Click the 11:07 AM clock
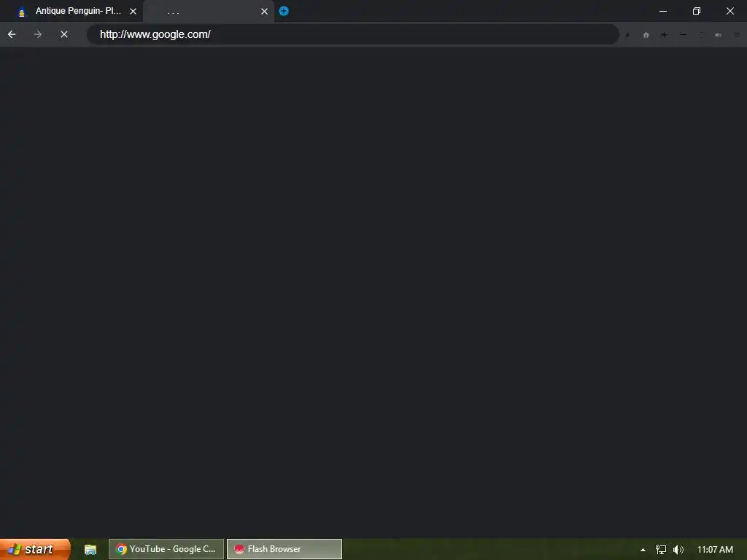The height and width of the screenshot is (560, 747). 715,550
